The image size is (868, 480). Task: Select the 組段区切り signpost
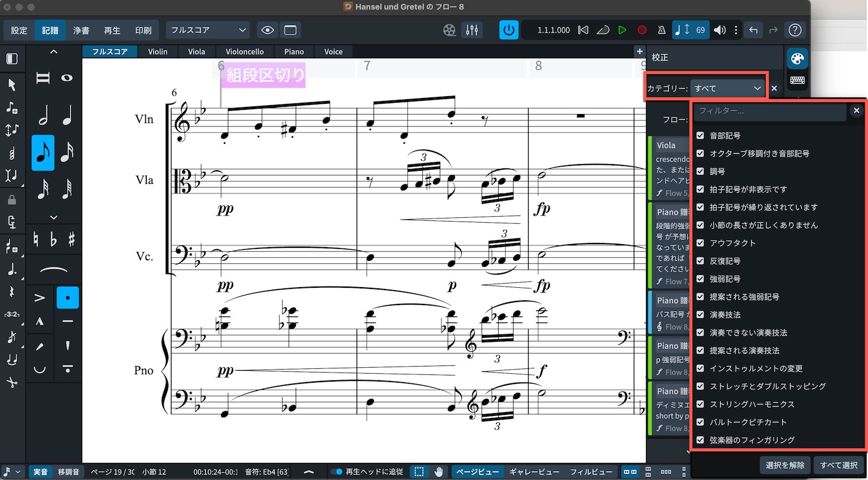(263, 75)
